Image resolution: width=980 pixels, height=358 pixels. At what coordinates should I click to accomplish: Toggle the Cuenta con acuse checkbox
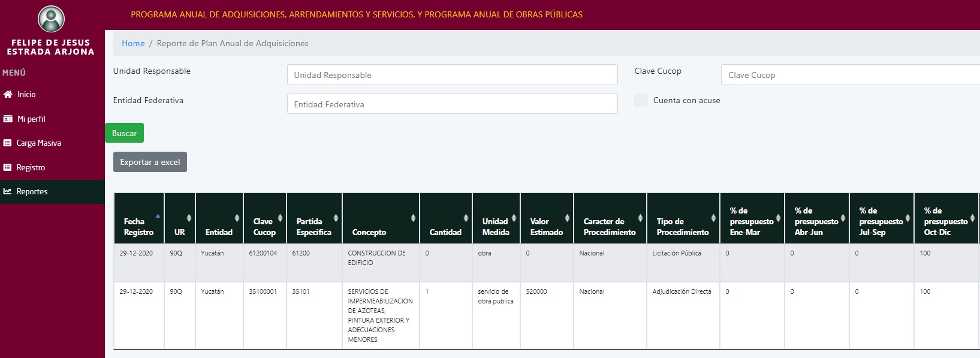pos(641,100)
